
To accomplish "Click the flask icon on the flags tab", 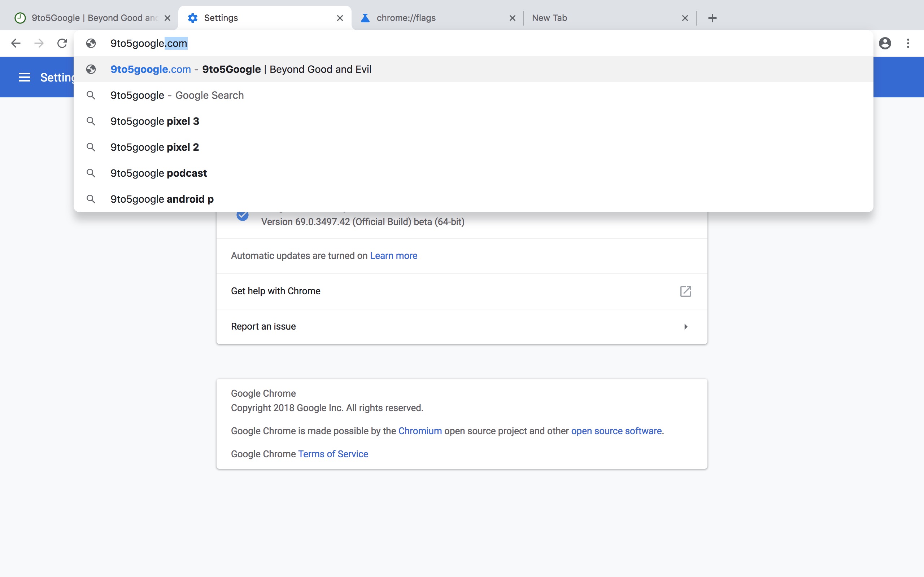I will (x=365, y=18).
